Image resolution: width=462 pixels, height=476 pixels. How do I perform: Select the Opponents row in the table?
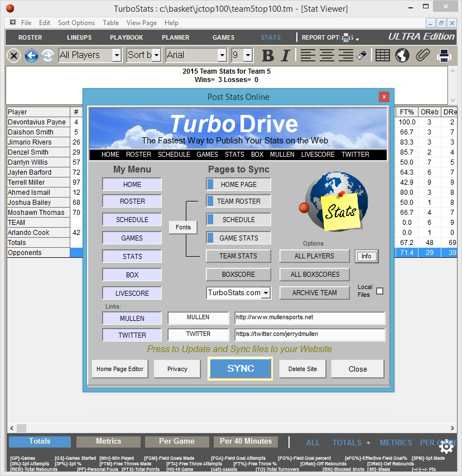(x=38, y=253)
